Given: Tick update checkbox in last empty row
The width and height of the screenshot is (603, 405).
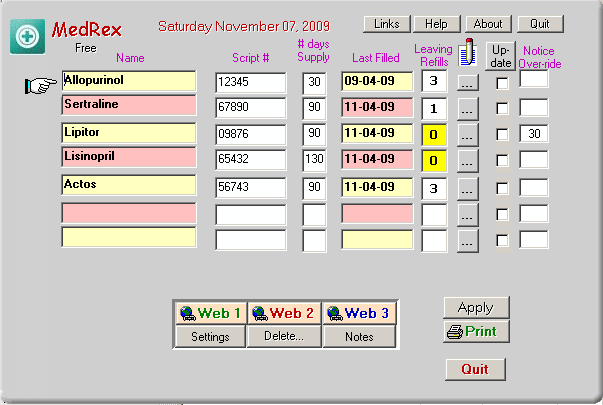Looking at the screenshot, I should point(502,240).
